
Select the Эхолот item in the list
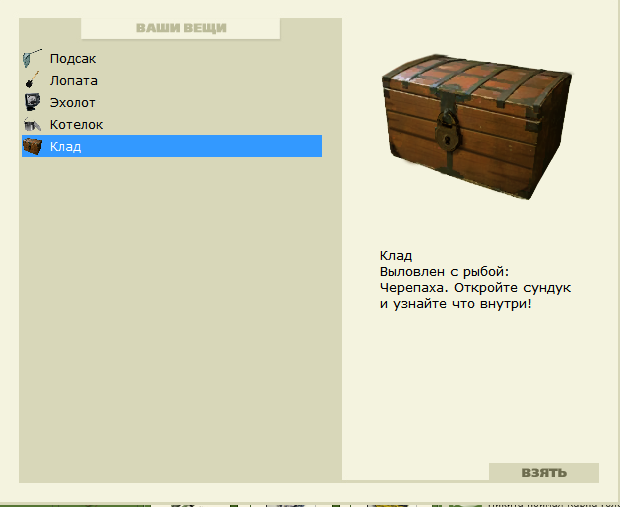coord(172,102)
